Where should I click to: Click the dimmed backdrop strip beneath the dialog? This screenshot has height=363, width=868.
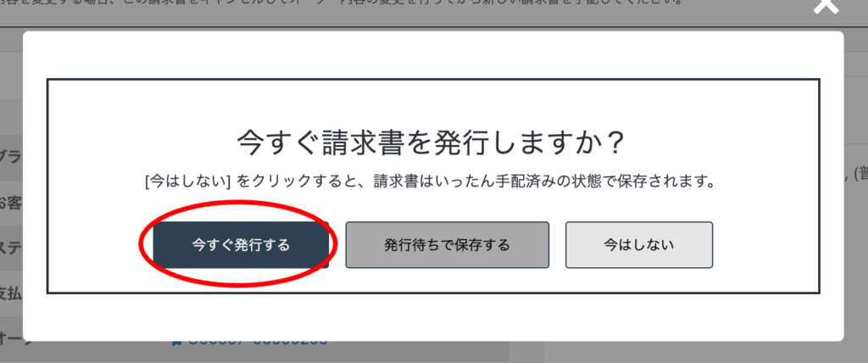433,353
